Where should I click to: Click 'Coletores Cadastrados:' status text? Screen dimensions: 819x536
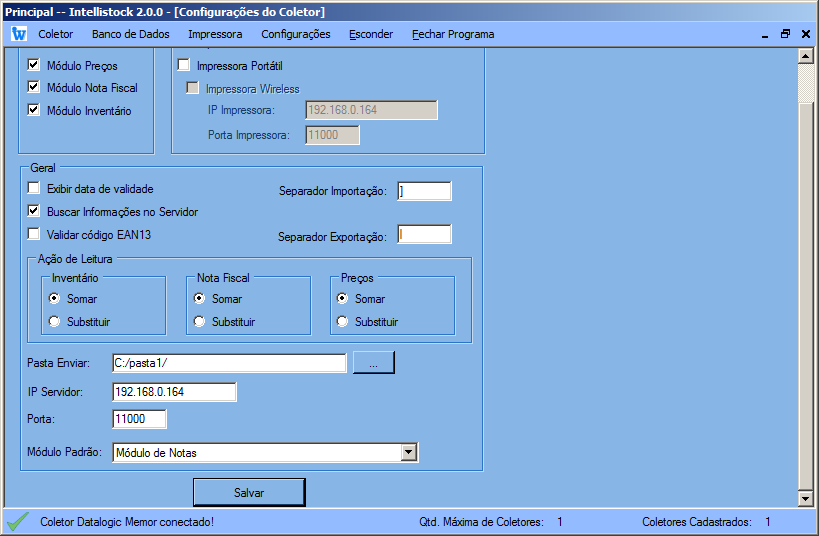[x=697, y=522]
